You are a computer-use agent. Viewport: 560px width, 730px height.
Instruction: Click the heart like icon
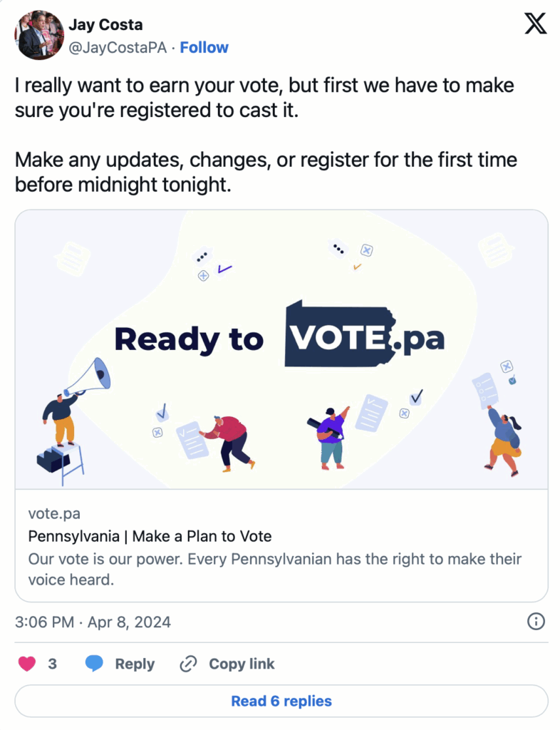pos(26,664)
